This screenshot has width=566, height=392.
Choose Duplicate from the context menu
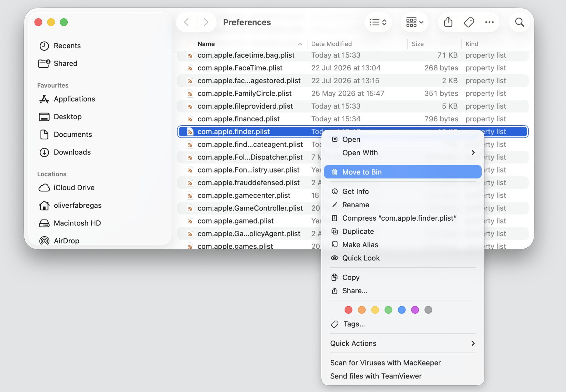click(403, 231)
